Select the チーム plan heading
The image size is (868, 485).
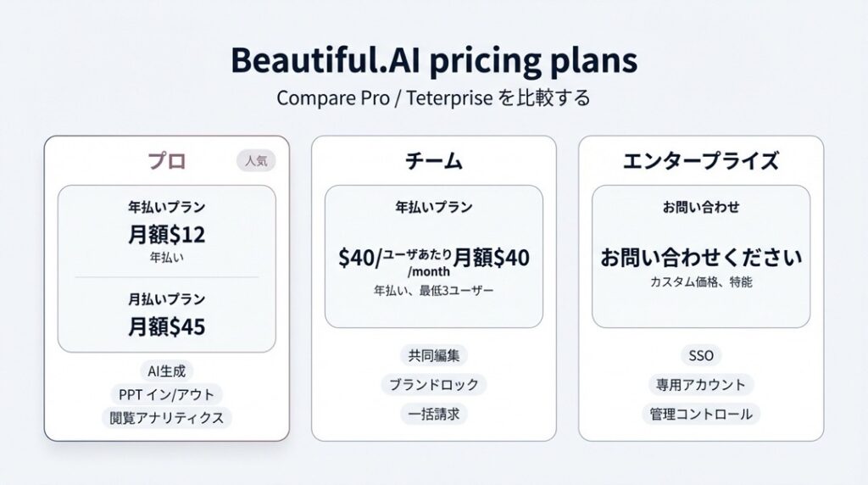coord(434,161)
